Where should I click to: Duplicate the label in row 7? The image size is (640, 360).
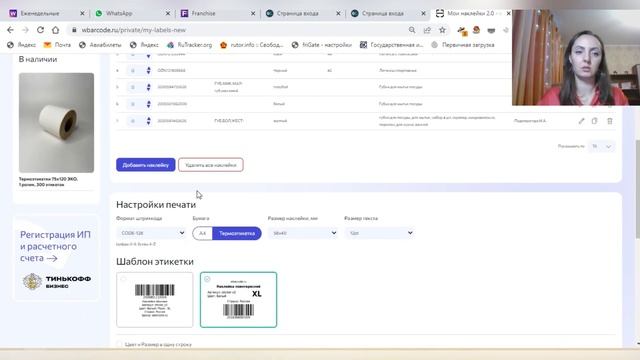pyautogui.click(x=595, y=121)
